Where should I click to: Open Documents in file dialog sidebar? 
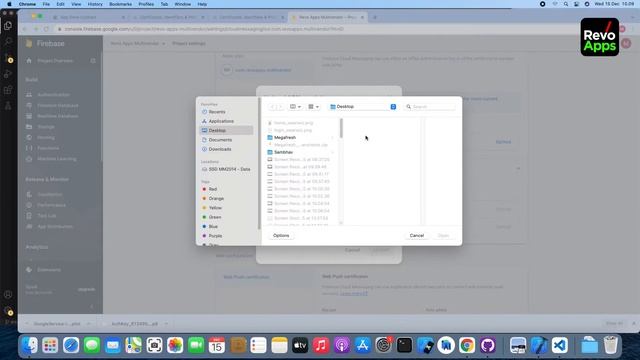pos(226,140)
